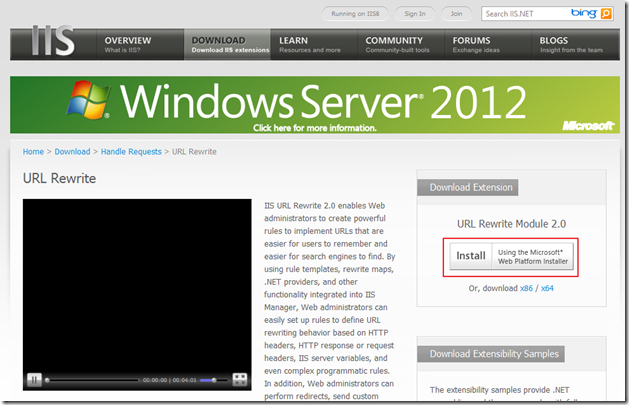Click the URL Rewrite page heading
The height and width of the screenshot is (405, 629).
pyautogui.click(x=59, y=178)
